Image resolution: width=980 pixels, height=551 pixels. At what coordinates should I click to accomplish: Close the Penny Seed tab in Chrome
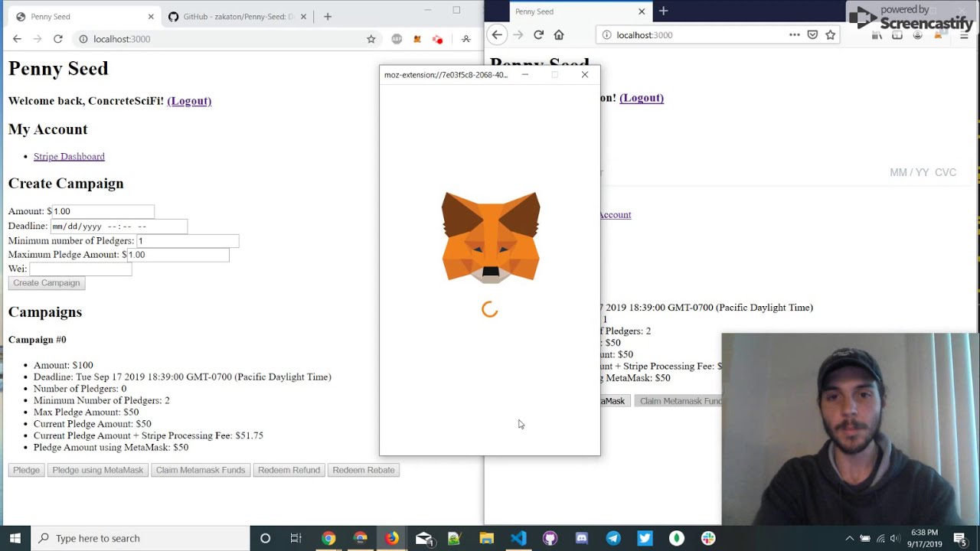point(151,17)
